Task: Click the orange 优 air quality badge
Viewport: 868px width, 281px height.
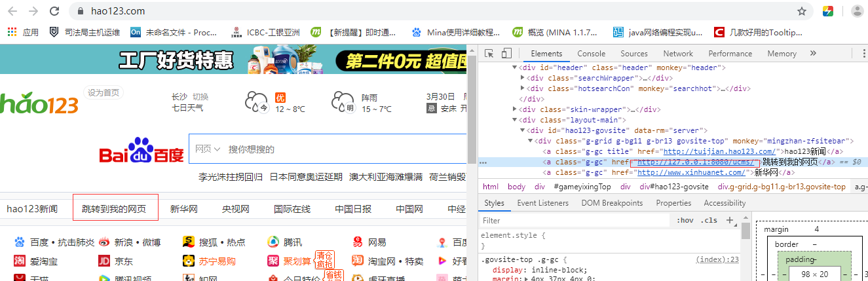Action: click(x=280, y=97)
